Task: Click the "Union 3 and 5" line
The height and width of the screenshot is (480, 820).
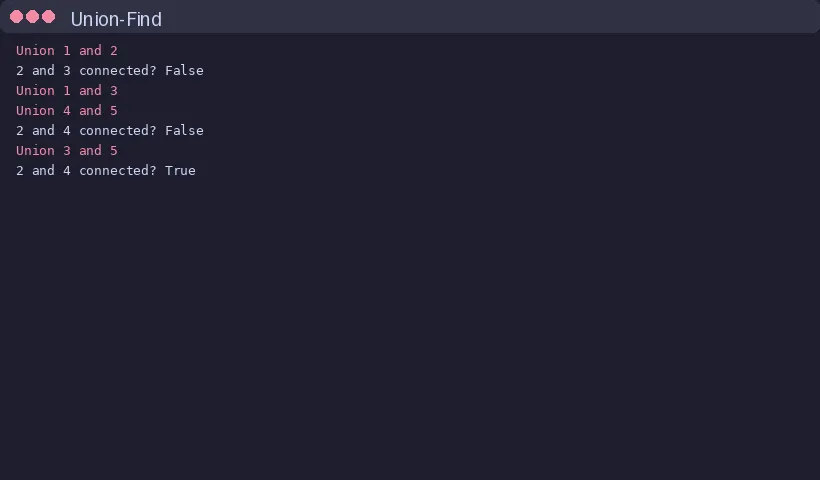Action: pyautogui.click(x=66, y=151)
